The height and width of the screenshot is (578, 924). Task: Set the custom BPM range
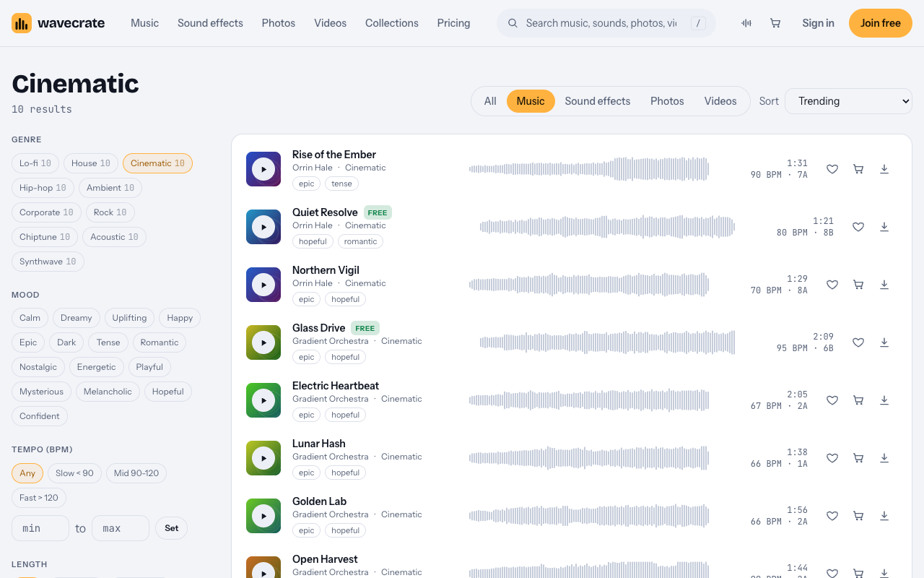coord(171,528)
